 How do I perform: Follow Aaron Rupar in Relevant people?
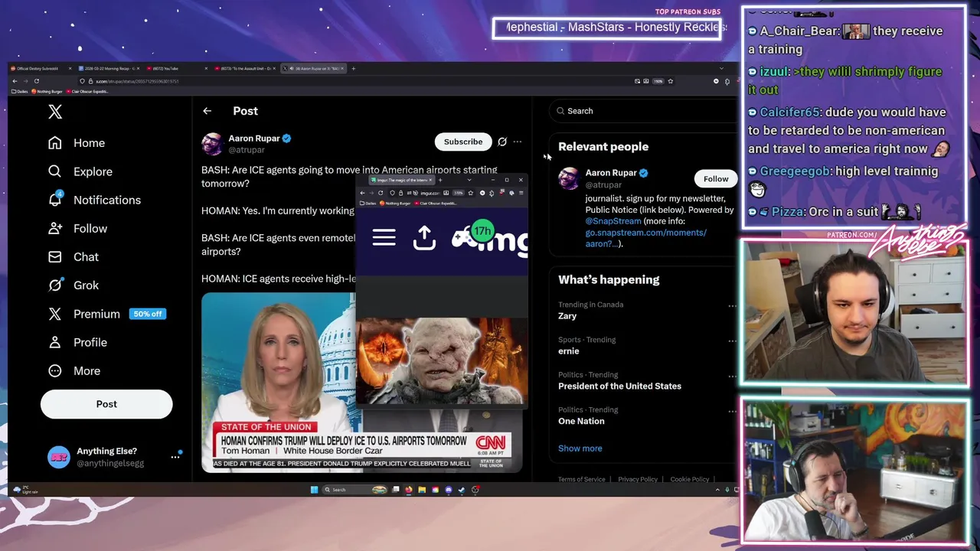[716, 179]
